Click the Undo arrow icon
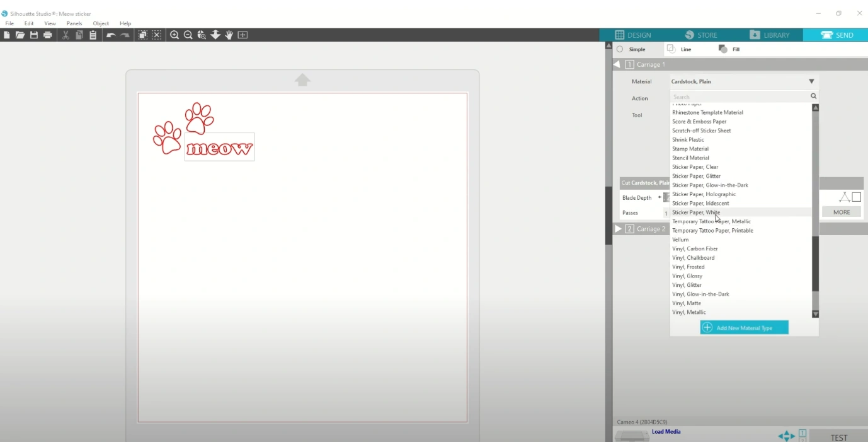Viewport: 868px width, 442px height. pos(111,35)
